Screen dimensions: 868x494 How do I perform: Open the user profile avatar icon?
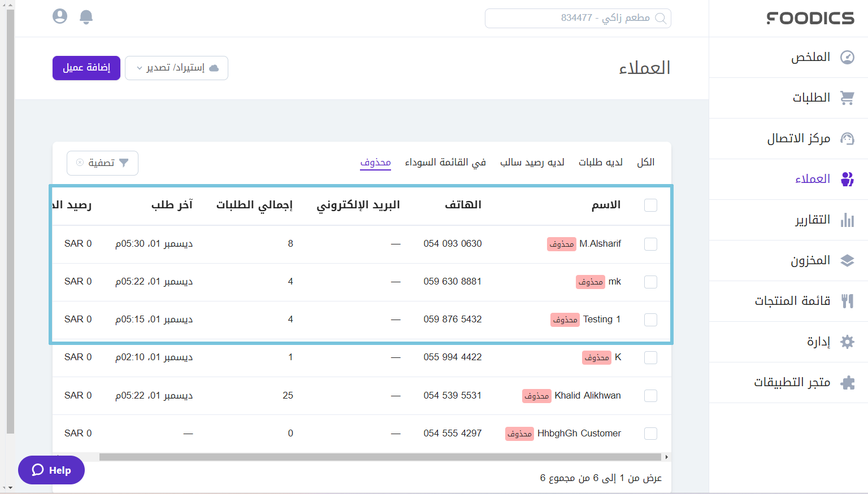[x=60, y=16]
